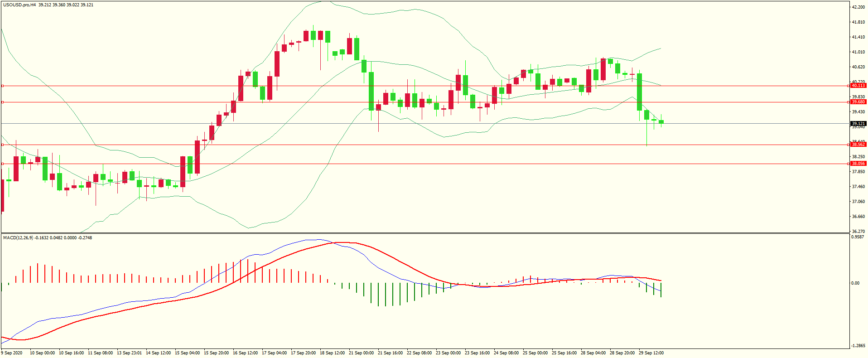
Task: Click left anchor of the 38.562 line
Action: click(x=3, y=145)
